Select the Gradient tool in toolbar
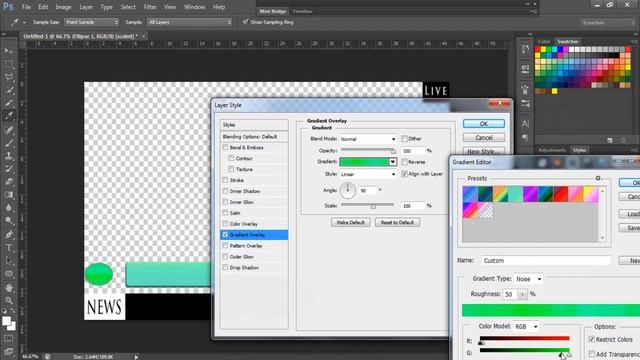The image size is (640, 360). (x=9, y=195)
